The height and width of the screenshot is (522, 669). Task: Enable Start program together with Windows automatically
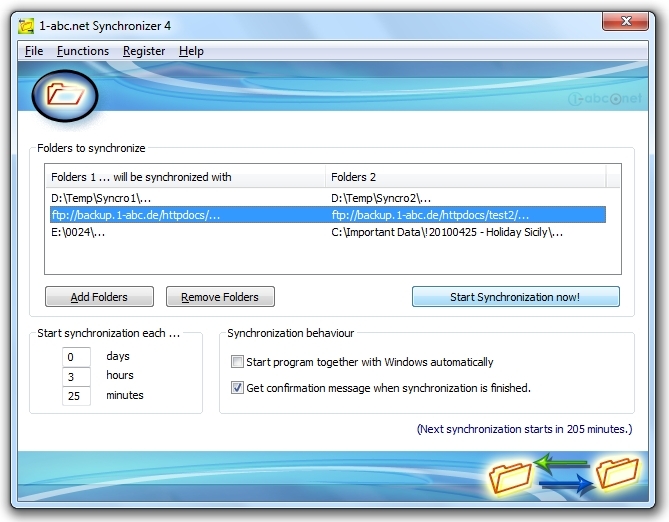pos(238,362)
